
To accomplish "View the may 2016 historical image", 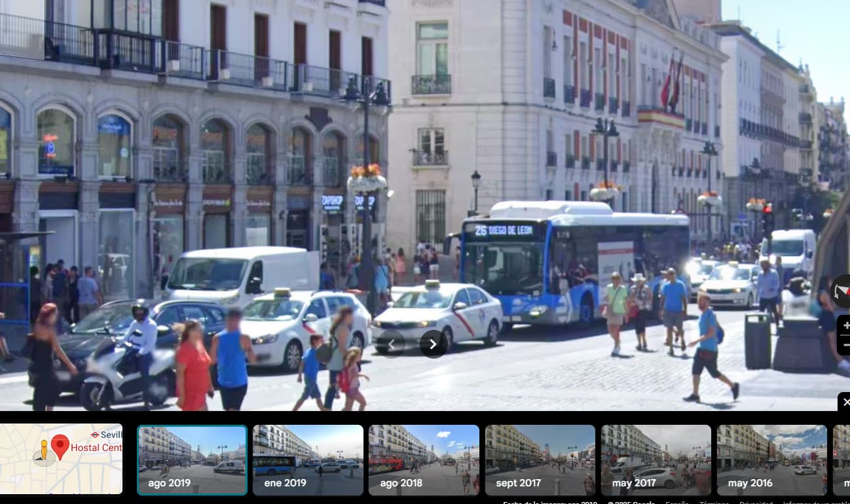I will (771, 459).
